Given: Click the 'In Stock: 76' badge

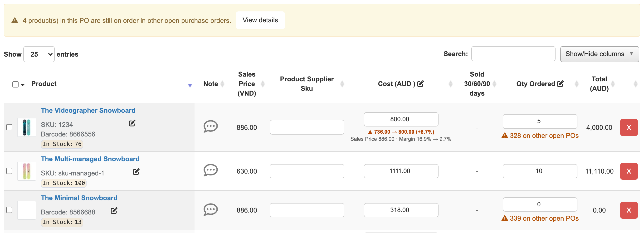Looking at the screenshot, I should [x=62, y=144].
